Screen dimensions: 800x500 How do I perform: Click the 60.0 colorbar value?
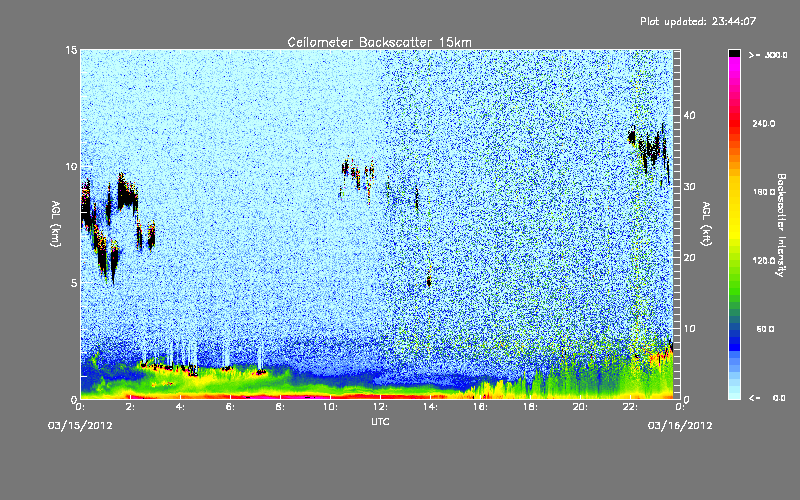point(765,329)
